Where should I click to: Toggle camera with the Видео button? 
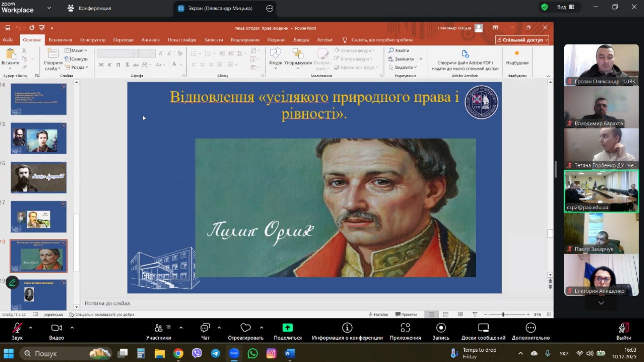(x=56, y=328)
